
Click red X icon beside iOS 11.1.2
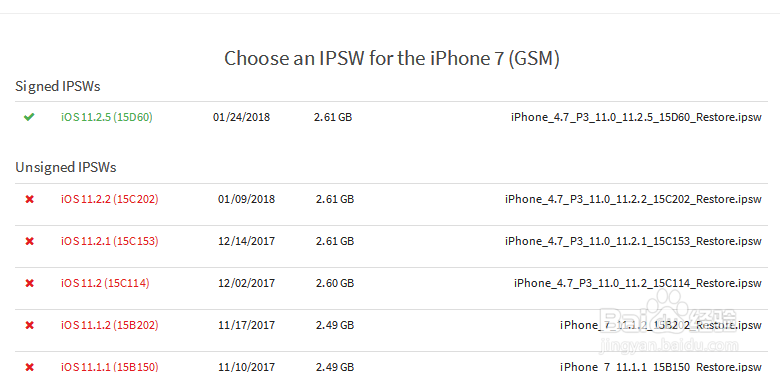coord(30,325)
